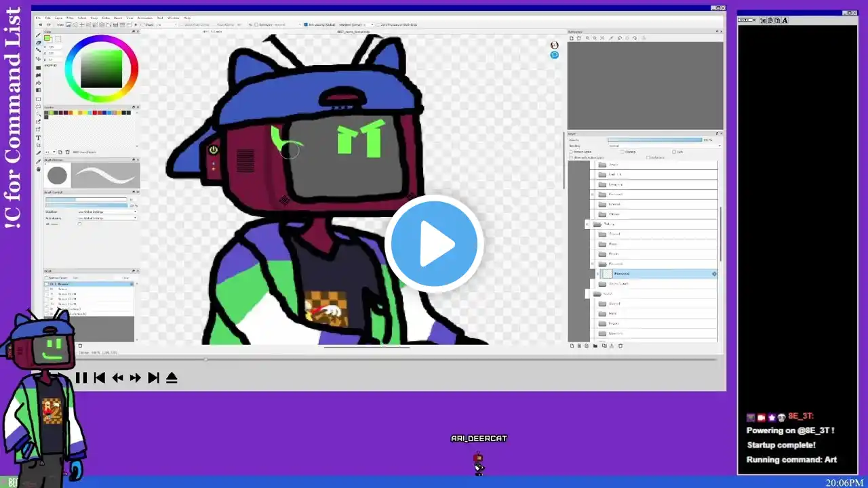This screenshot has height=488, width=868.
Task: Click the pause button below the canvas
Action: pos(81,378)
